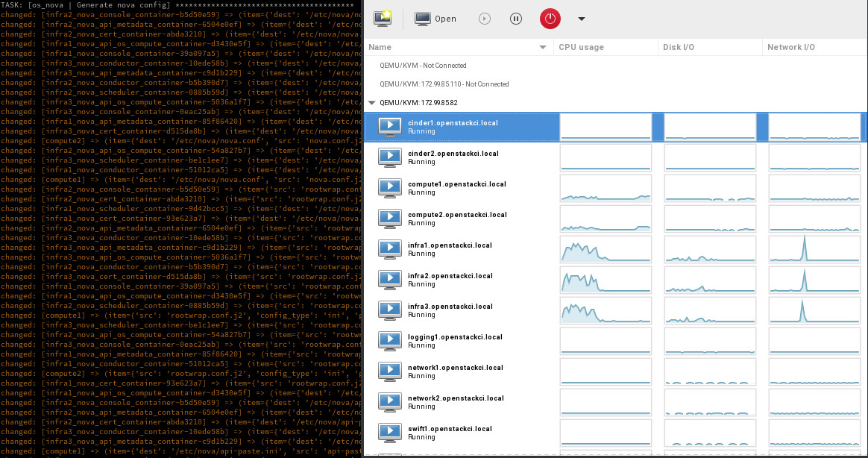The image size is (868, 458).
Task: Click the console icon next to logging1.openstackci.local
Action: (x=389, y=341)
